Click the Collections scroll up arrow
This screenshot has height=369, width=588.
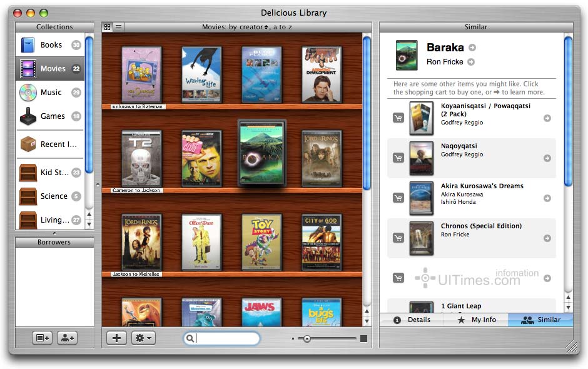(x=89, y=214)
